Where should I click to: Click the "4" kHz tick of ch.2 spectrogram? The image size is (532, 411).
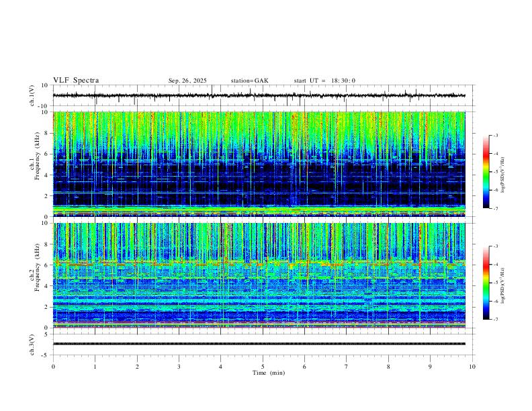47,286
